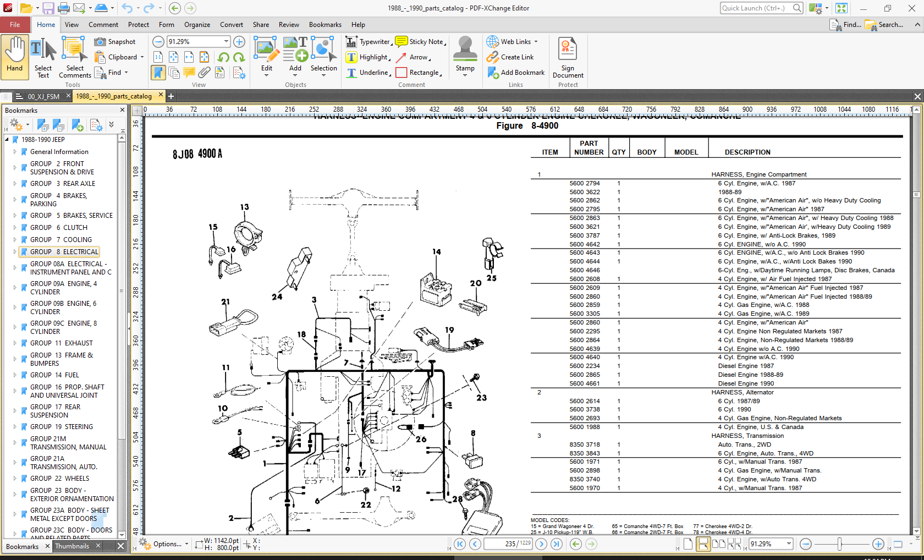Switch to the 00_XJ_FSM document tab
924x560 pixels.
(43, 96)
